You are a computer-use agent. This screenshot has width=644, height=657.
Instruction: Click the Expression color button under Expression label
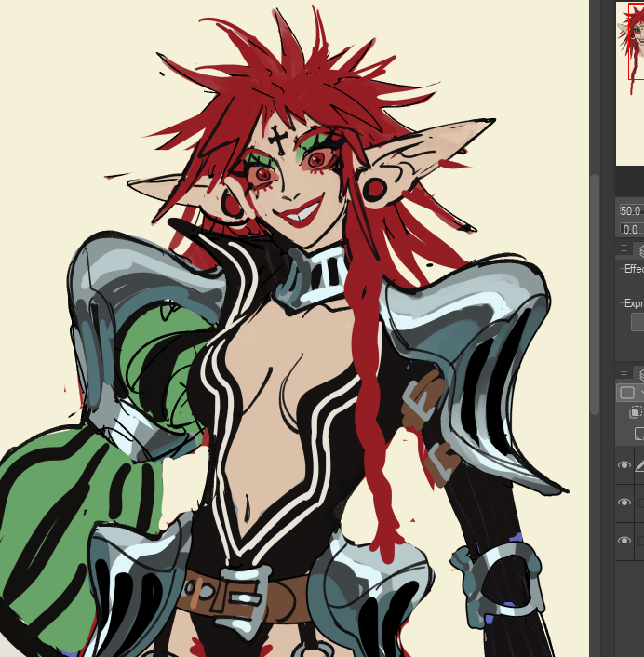click(x=637, y=322)
